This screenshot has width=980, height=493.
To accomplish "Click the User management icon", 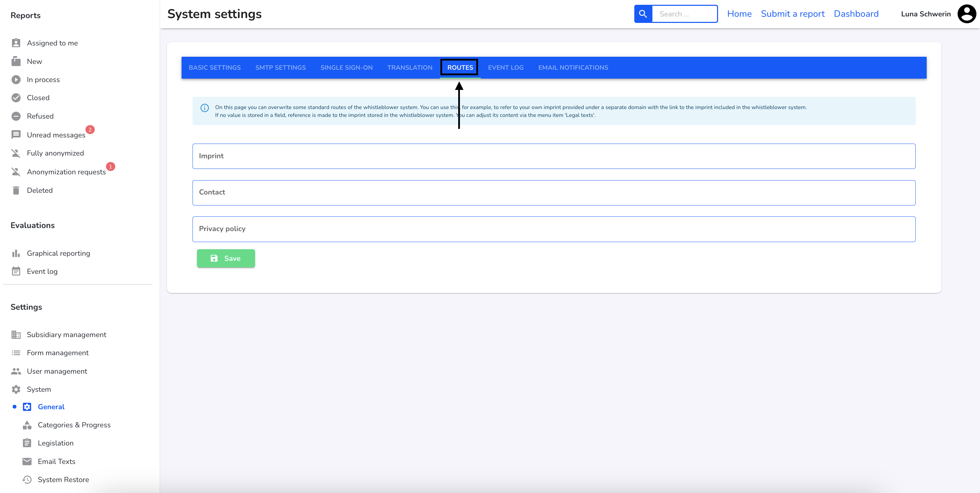I will [x=16, y=370].
